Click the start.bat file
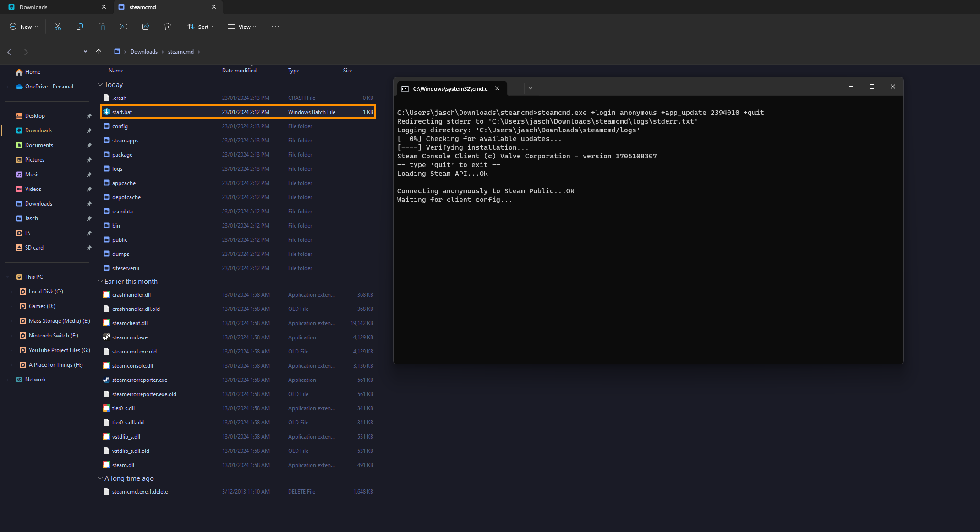Screen dimensions: 980x532 click(122, 111)
